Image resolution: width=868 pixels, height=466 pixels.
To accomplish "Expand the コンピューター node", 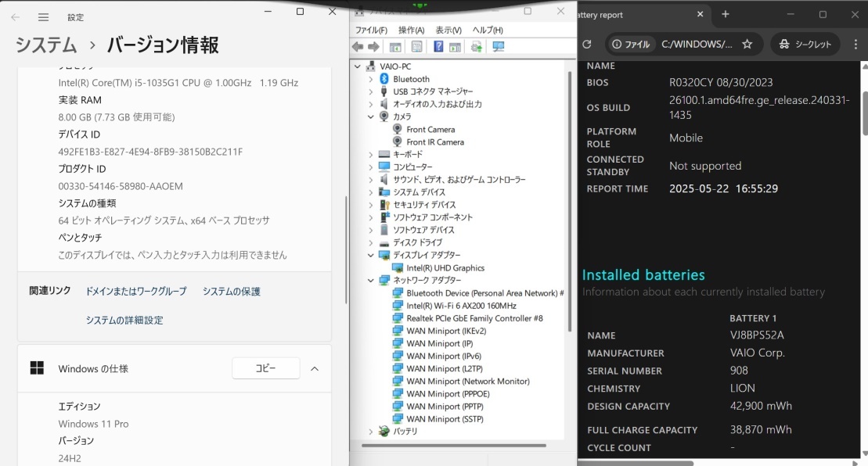I will [x=371, y=167].
